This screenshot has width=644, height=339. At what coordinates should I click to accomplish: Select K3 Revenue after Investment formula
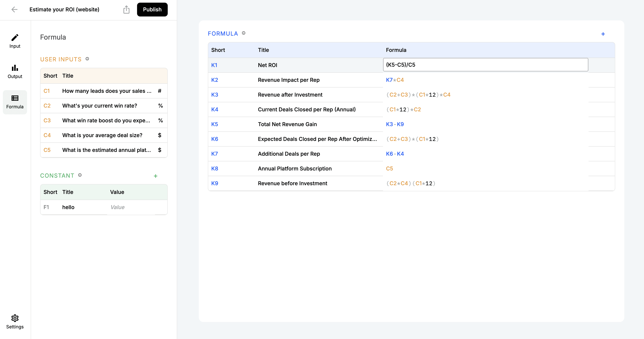[x=418, y=95]
